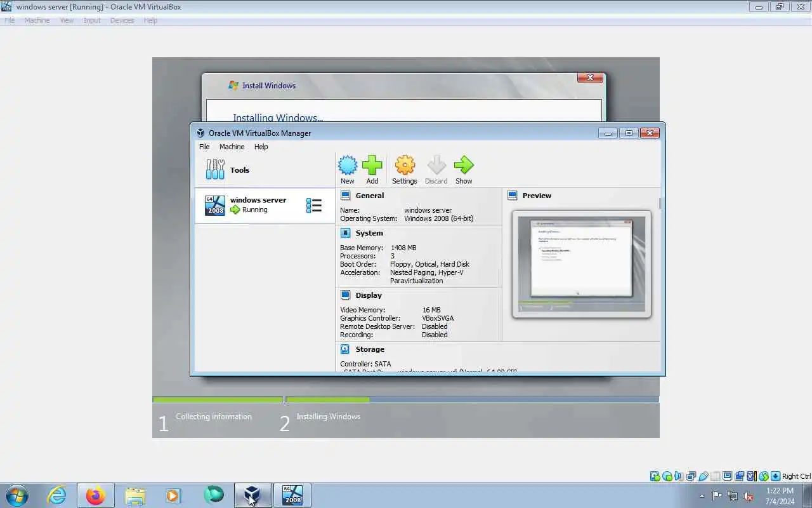Collapse the System details section

369,233
